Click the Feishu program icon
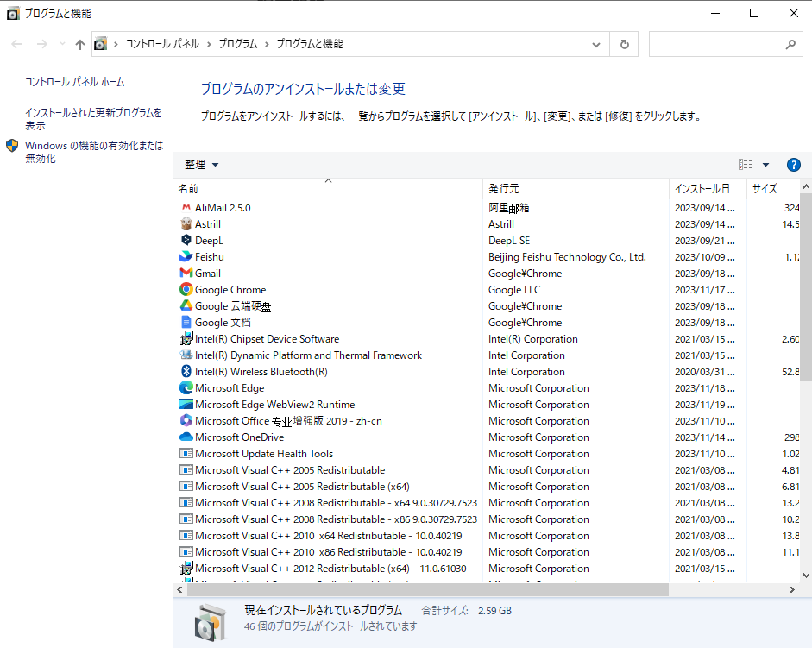Image resolution: width=812 pixels, height=648 pixels. click(186, 256)
